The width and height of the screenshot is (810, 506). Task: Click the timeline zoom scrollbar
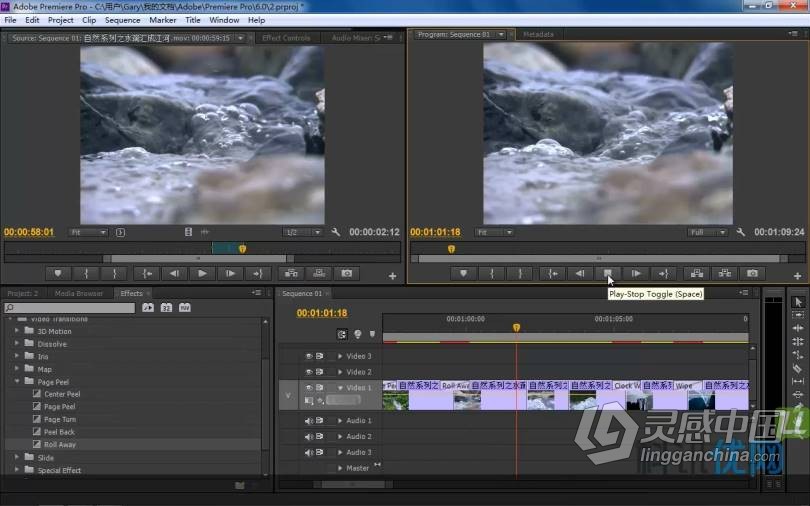(353, 484)
